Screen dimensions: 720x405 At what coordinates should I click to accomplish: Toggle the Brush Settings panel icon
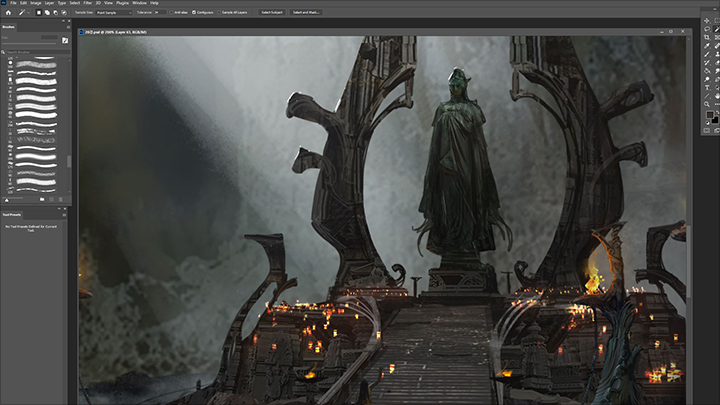click(65, 40)
